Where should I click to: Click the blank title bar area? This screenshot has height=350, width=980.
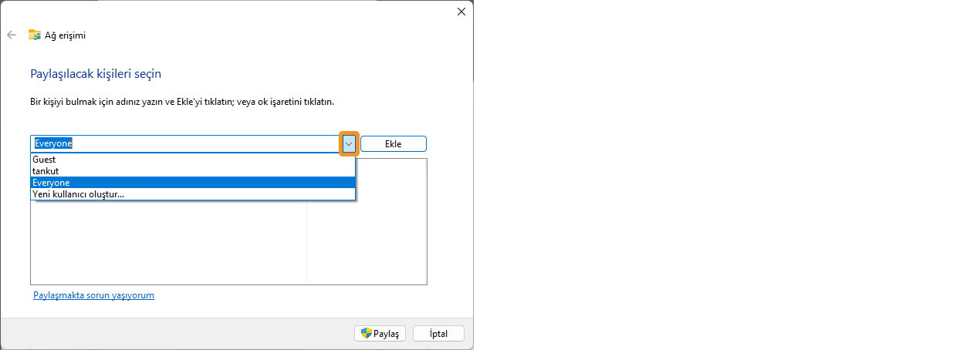point(231,12)
